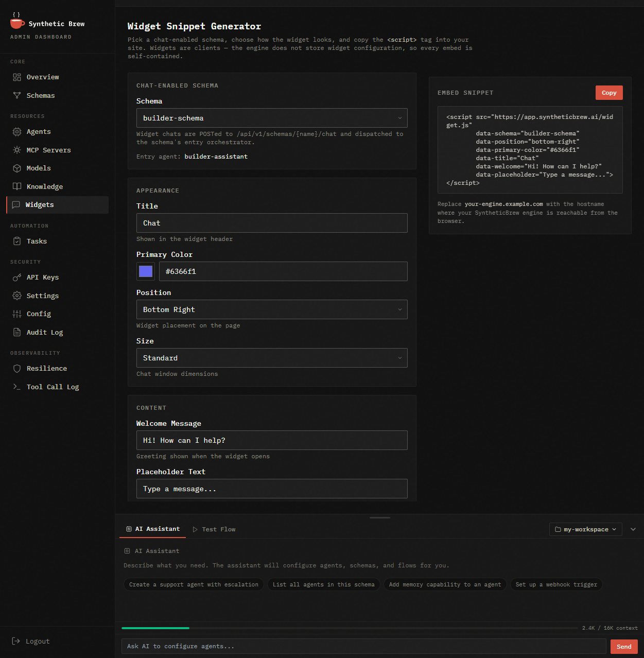This screenshot has width=644, height=658.
Task: Open Tasks under Automation
Action: point(57,241)
